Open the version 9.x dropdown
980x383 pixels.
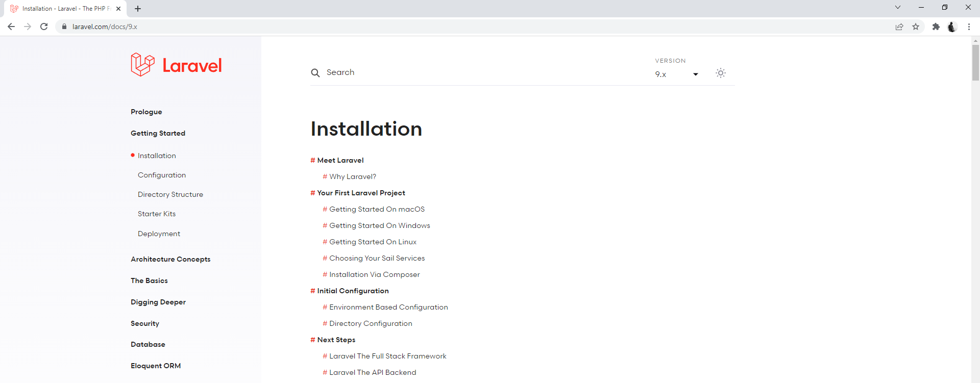coord(677,74)
